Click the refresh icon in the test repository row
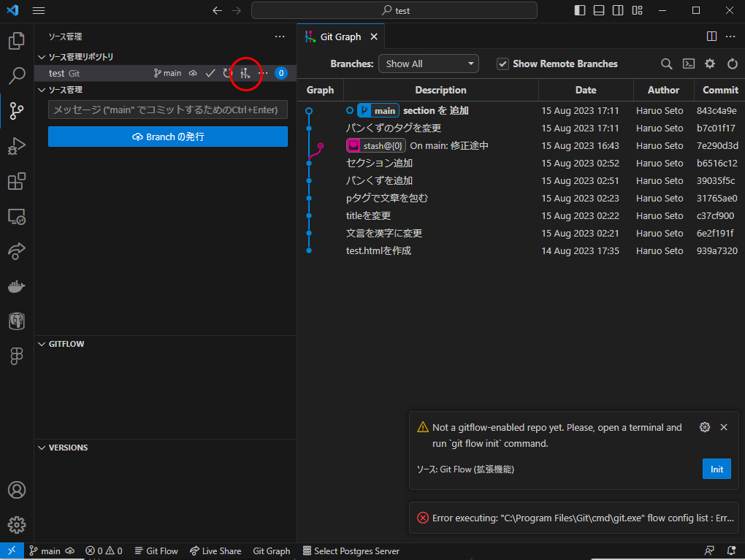The image size is (745, 560). point(228,73)
